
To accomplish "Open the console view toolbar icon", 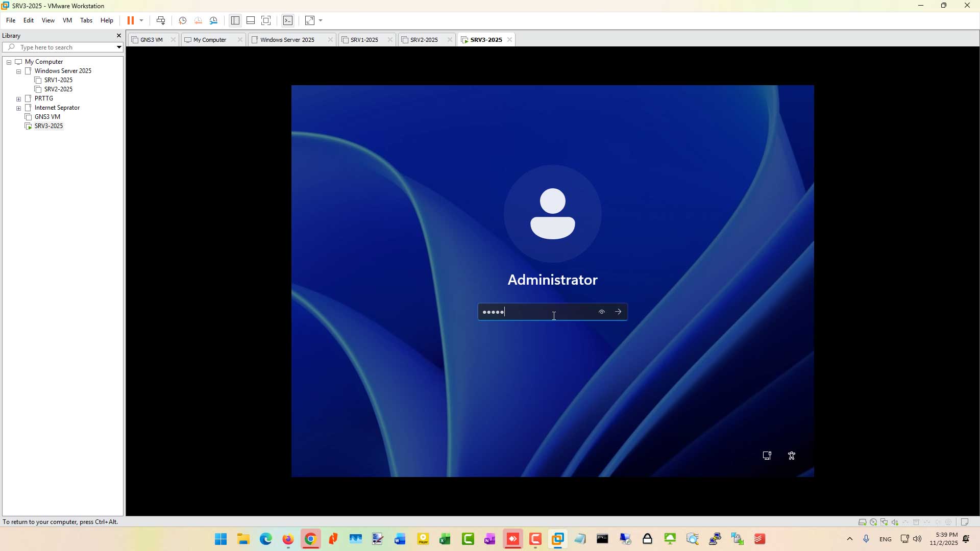I will pyautogui.click(x=288, y=20).
